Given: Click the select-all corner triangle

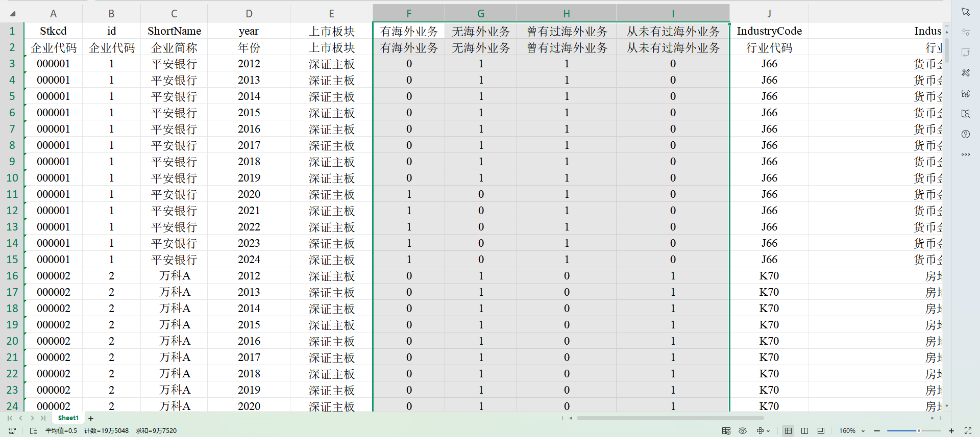Looking at the screenshot, I should (12, 14).
